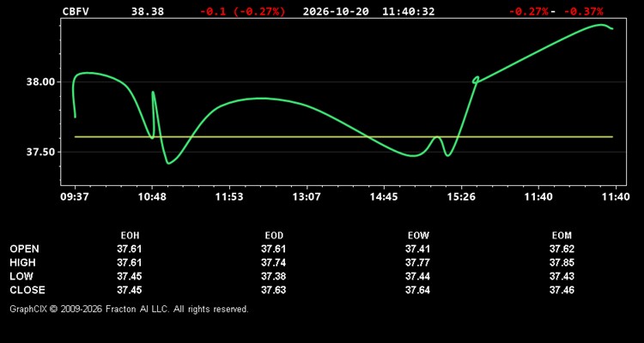The height and width of the screenshot is (343, 644).
Task: Select the EOD LOW value 37.38
Action: pos(274,276)
